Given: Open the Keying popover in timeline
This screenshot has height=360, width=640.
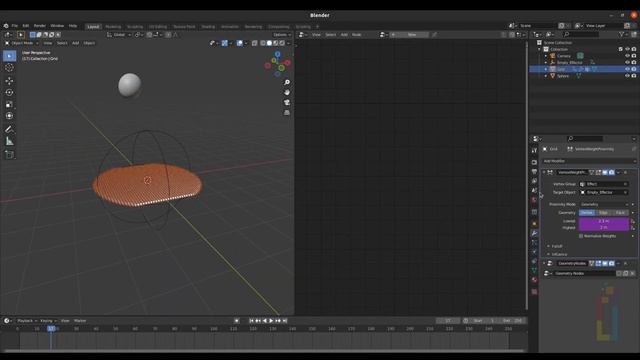Looking at the screenshot, I should click(x=48, y=321).
